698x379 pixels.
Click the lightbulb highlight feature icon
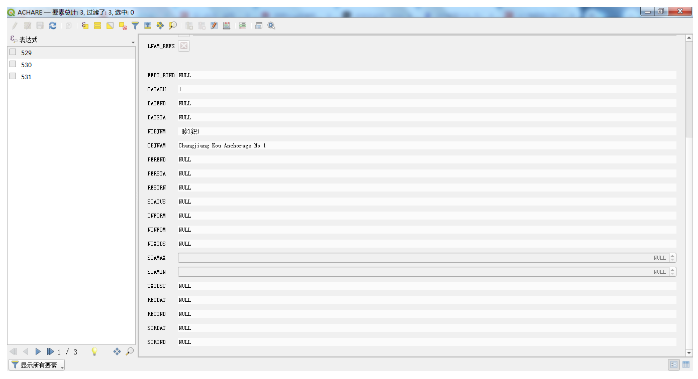click(x=94, y=352)
